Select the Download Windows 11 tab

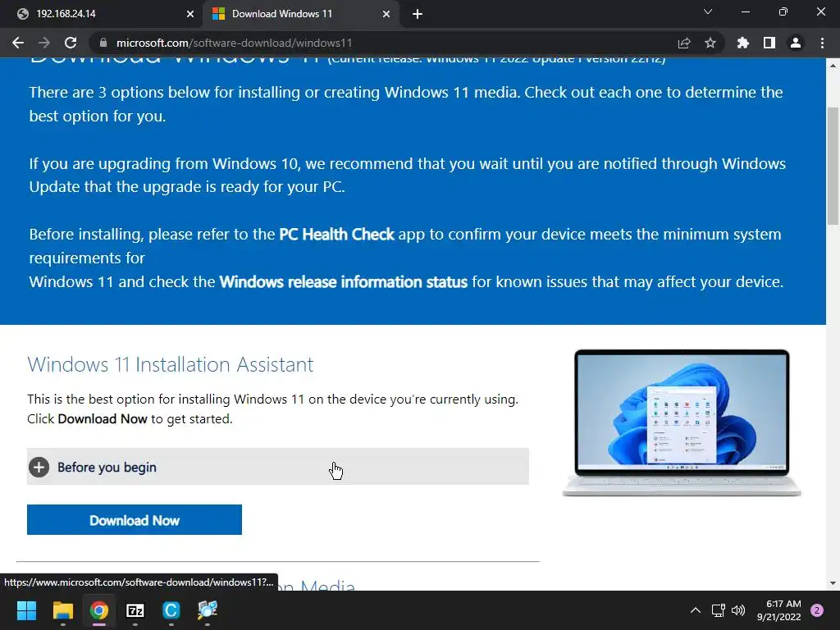click(x=302, y=14)
